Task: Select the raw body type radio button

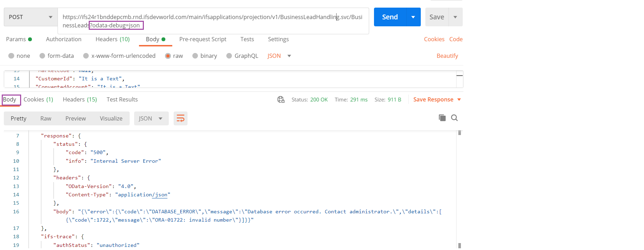Action: [x=168, y=56]
